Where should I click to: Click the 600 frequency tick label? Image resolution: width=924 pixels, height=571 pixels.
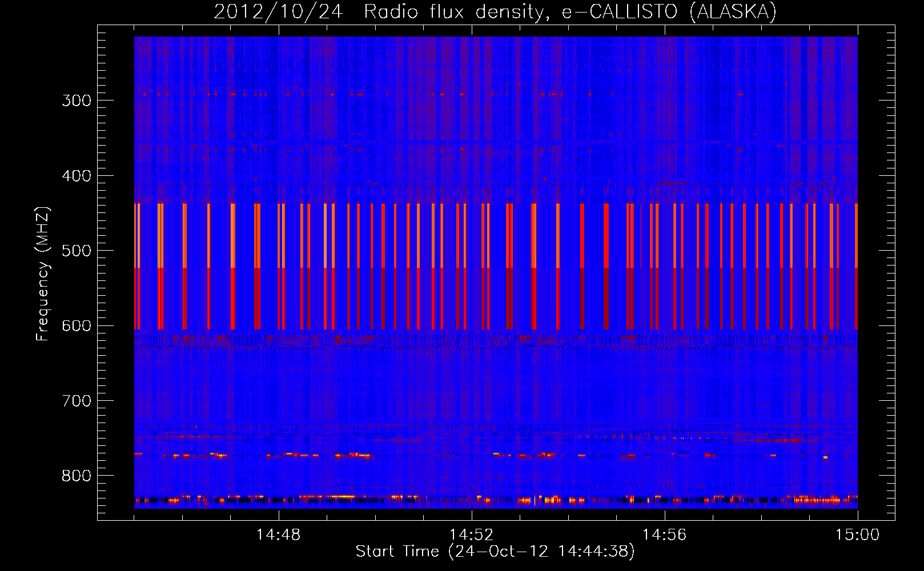[77, 326]
